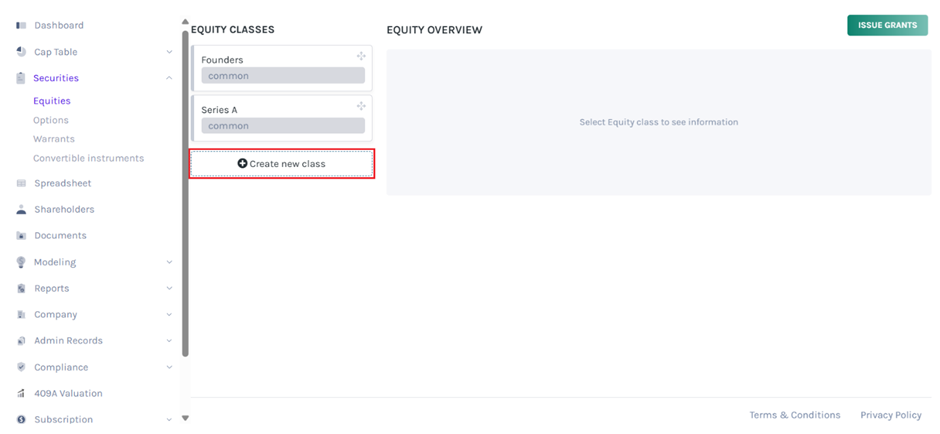940x434 pixels.
Task: Expand the Compliance submenu chevron
Action: [x=169, y=367]
